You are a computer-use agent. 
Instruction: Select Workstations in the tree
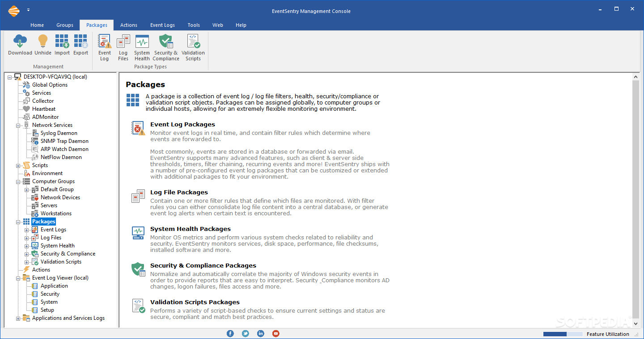(56, 213)
